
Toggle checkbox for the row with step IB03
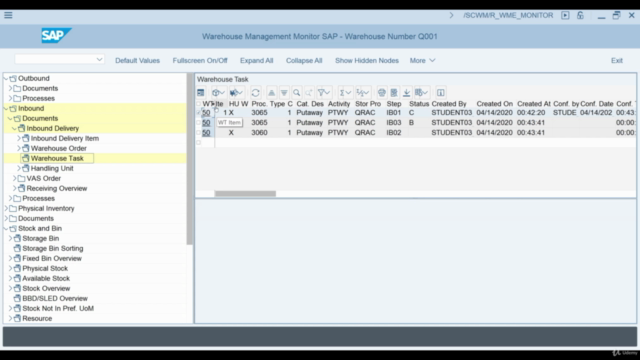(x=198, y=122)
